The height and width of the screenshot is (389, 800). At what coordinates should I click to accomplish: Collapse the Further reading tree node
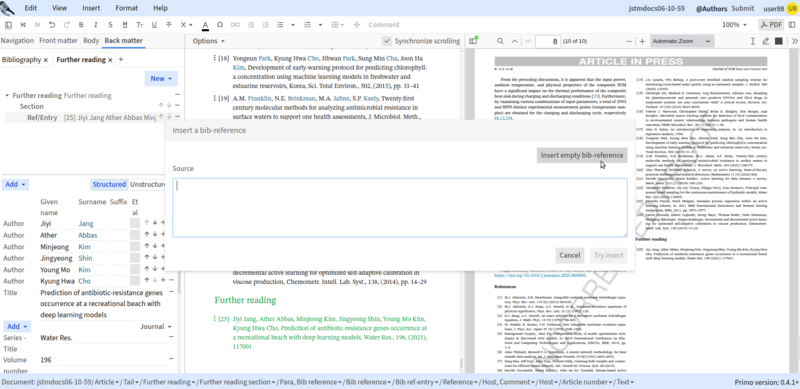7,95
